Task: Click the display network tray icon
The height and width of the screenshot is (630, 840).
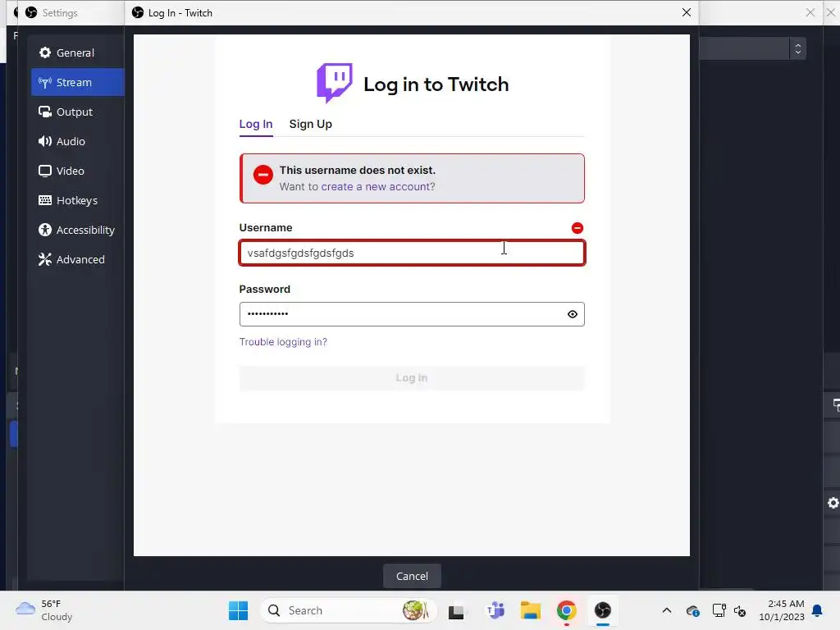Action: pyautogui.click(x=719, y=610)
